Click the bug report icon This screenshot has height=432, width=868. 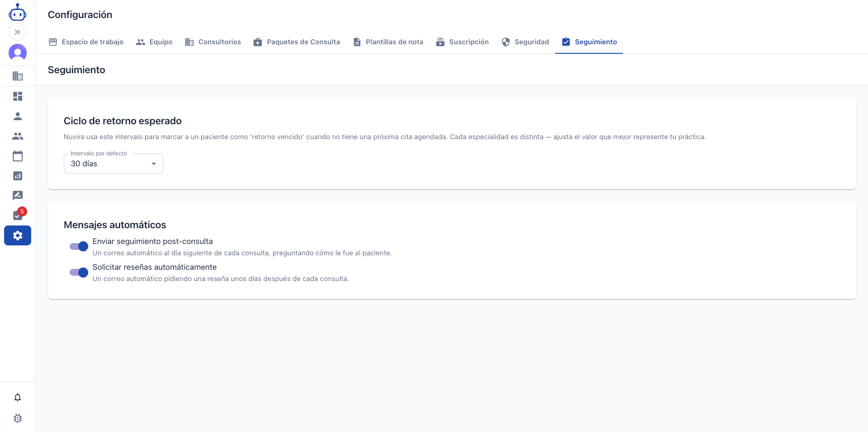(x=18, y=418)
